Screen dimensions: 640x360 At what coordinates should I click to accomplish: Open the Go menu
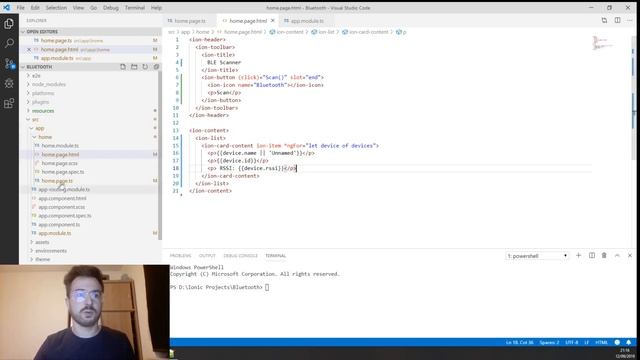tap(93, 8)
